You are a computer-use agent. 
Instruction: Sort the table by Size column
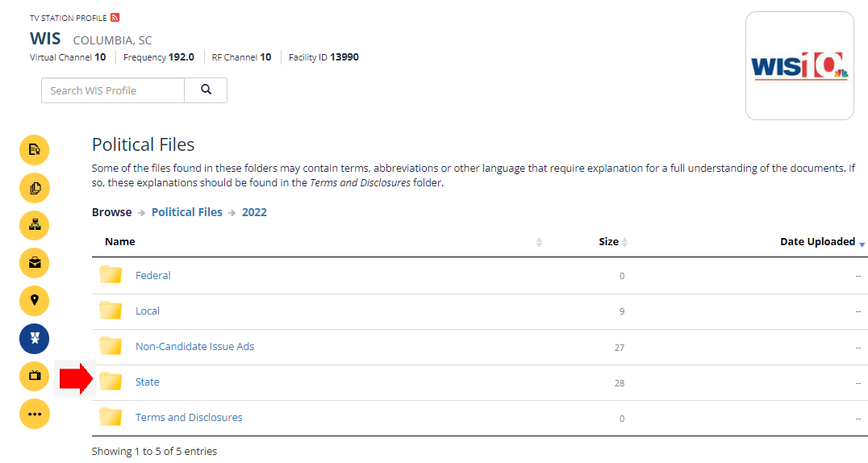[609, 242]
